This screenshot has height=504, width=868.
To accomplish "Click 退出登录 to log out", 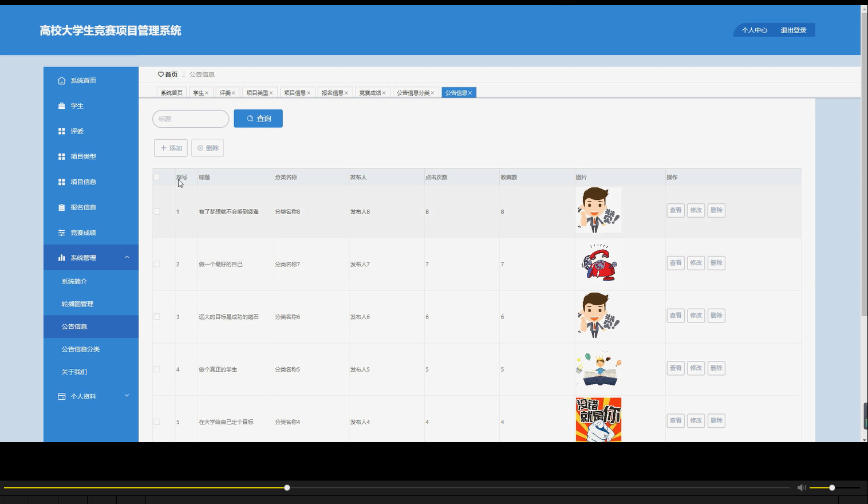I will (793, 30).
